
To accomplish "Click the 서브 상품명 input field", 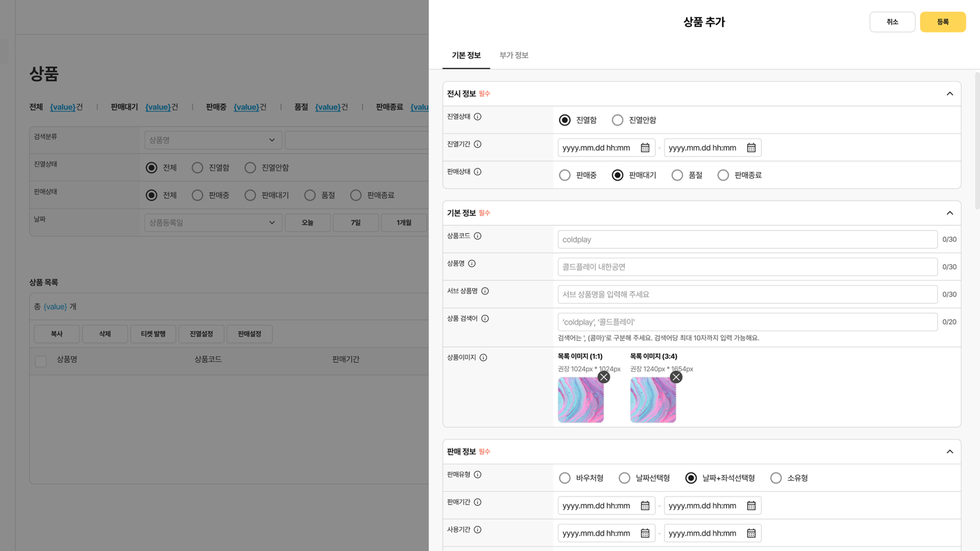I will (747, 294).
